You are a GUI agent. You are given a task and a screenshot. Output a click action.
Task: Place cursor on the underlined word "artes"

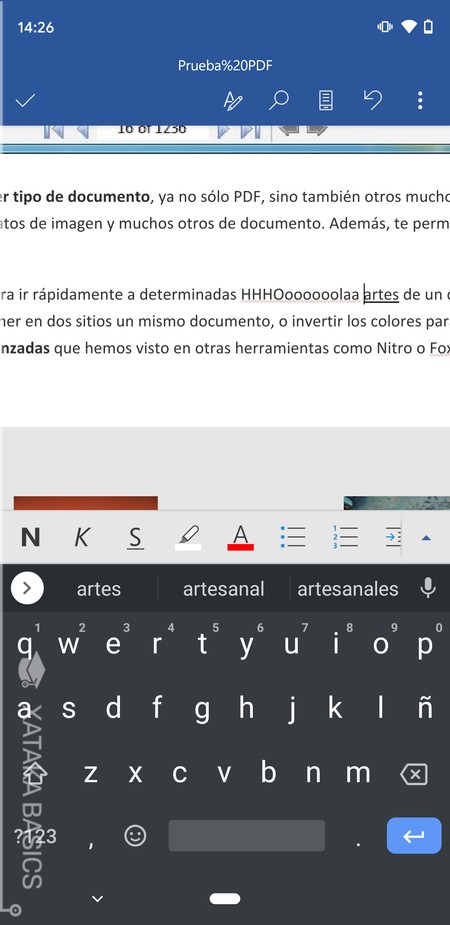point(381,293)
